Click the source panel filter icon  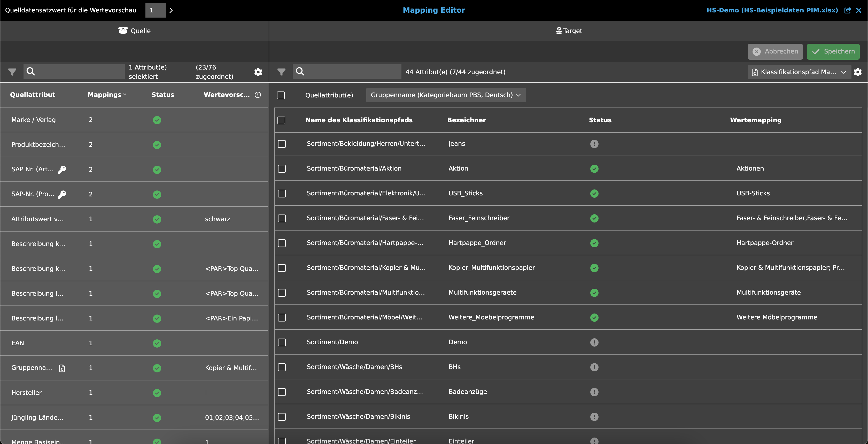[12, 72]
